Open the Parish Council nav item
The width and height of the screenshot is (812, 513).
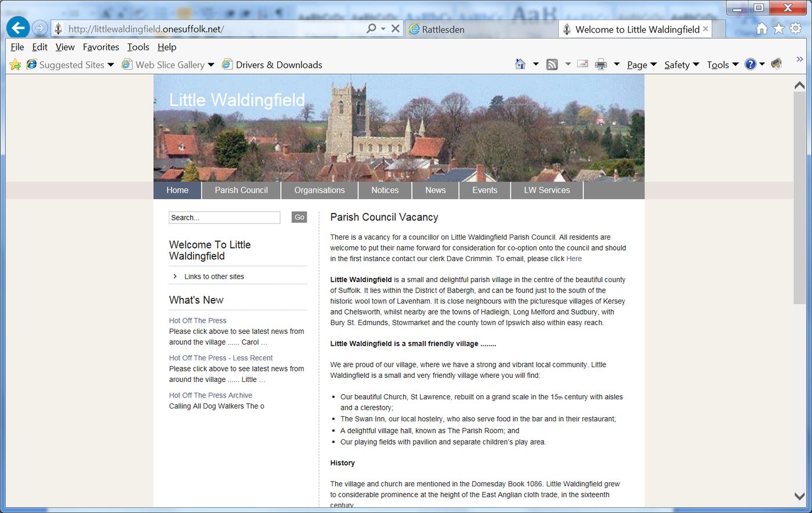pyautogui.click(x=241, y=190)
